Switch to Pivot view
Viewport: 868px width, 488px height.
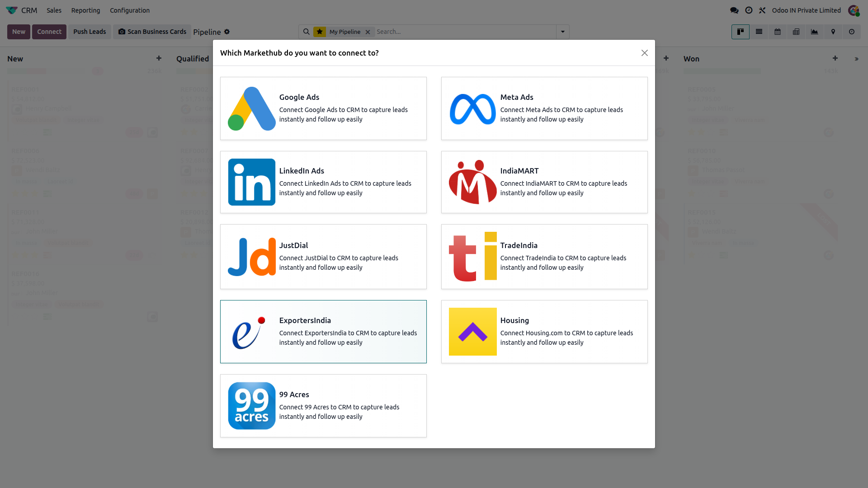(796, 32)
